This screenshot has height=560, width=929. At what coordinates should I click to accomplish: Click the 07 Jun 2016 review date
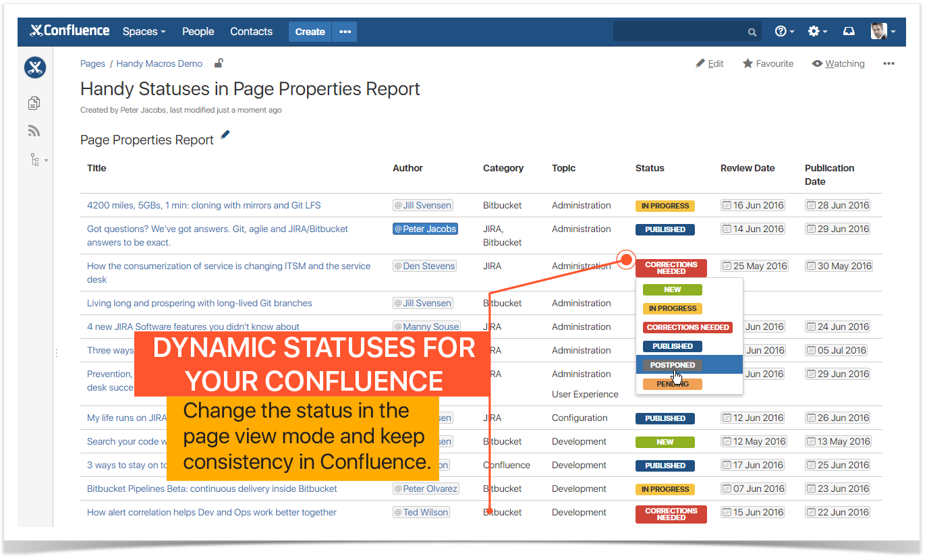click(x=753, y=488)
